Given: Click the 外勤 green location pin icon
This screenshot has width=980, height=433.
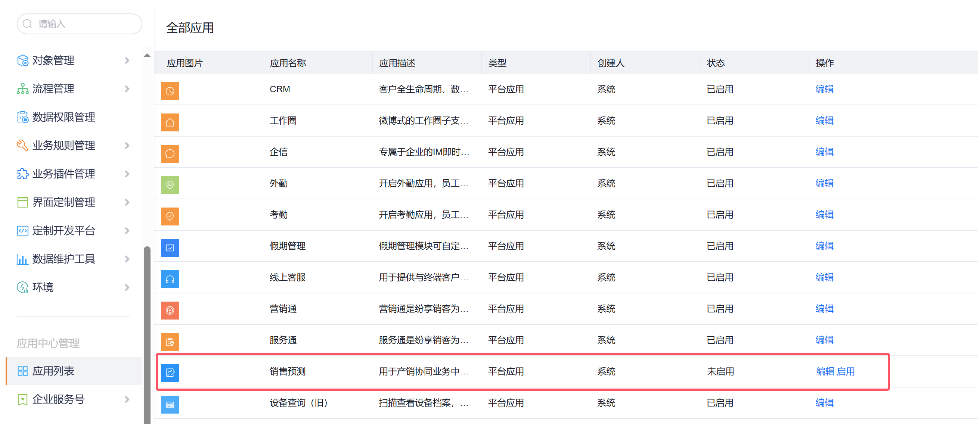Looking at the screenshot, I should tap(170, 185).
